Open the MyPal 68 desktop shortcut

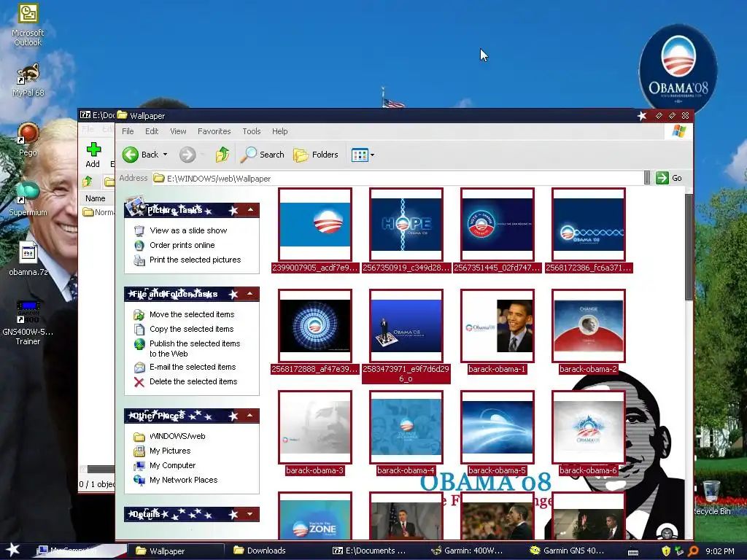pos(28,80)
